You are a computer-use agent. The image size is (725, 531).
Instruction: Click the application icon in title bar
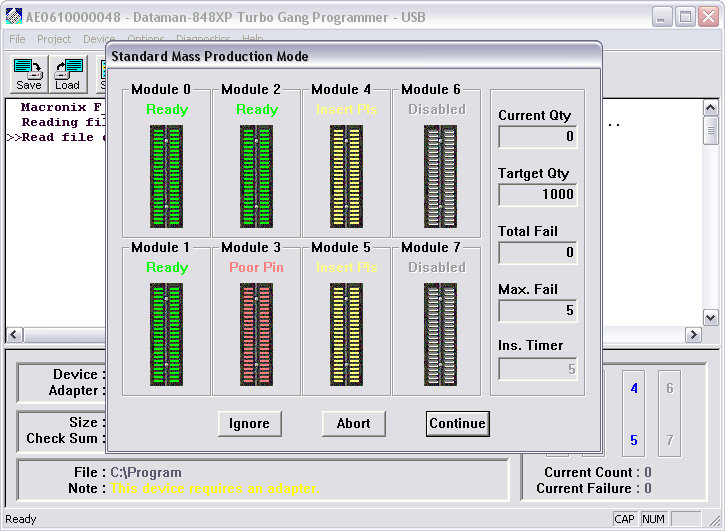pos(14,17)
